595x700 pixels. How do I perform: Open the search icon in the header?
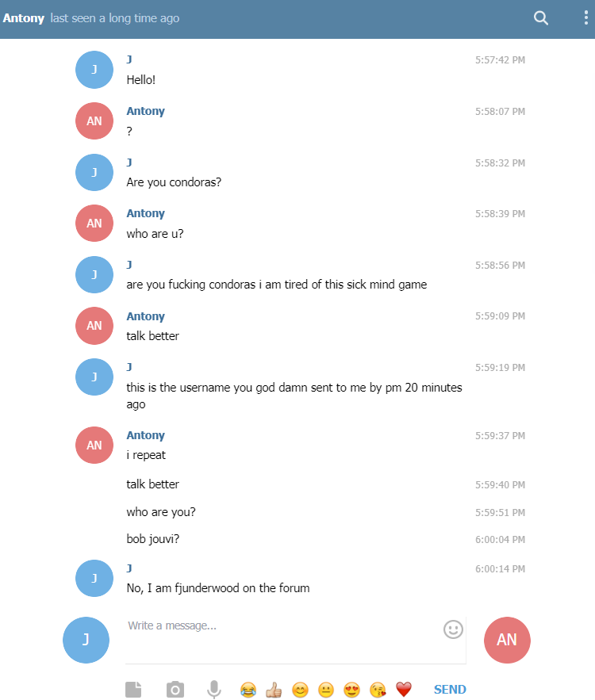[540, 18]
